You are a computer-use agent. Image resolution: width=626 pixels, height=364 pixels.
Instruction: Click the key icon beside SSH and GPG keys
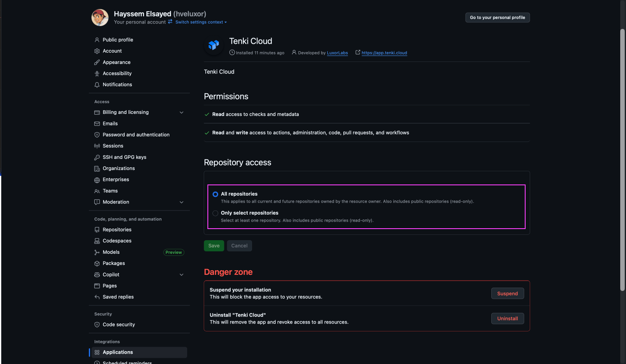97,157
